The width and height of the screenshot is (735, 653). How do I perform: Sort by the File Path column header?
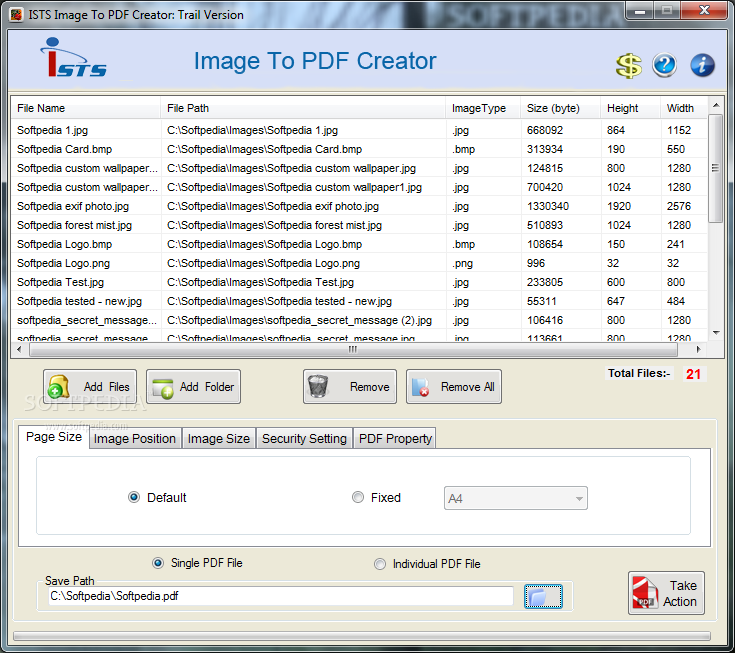click(x=303, y=108)
